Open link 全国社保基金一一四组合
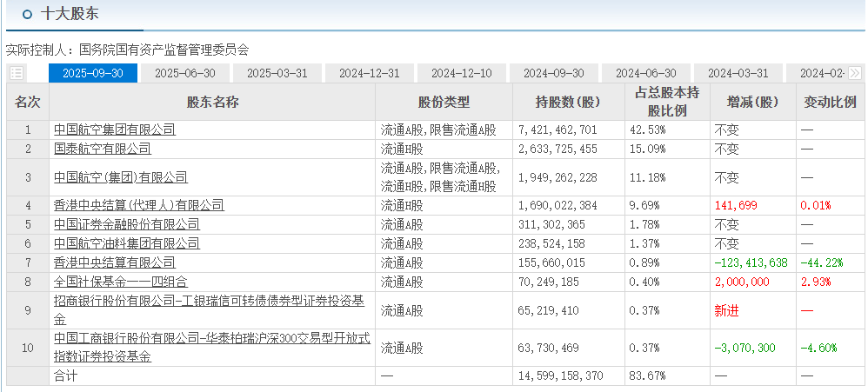 pyautogui.click(x=121, y=282)
